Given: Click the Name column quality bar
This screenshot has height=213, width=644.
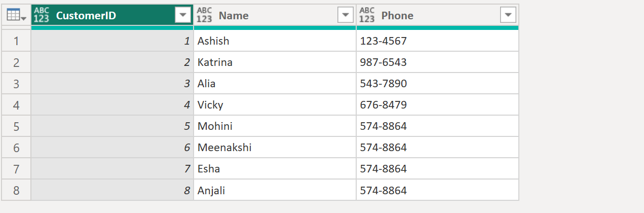Looking at the screenshot, I should tap(275, 28).
